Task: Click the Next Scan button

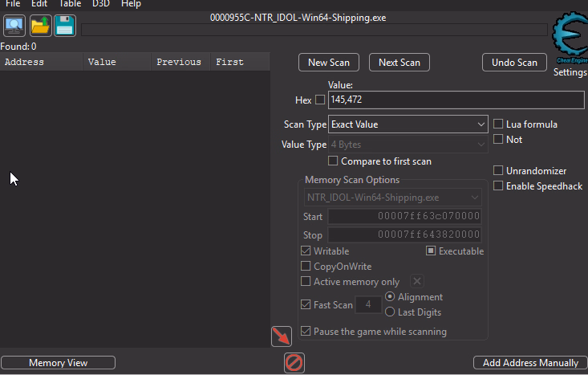Action: (x=399, y=62)
